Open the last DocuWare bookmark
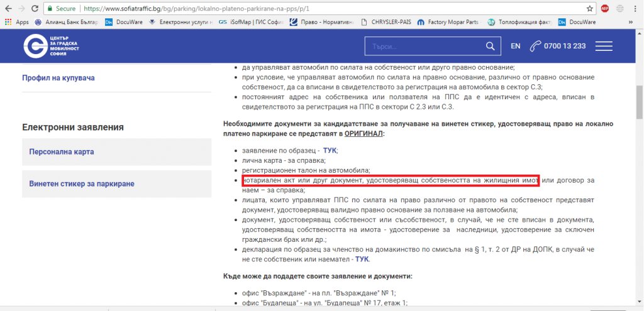The width and height of the screenshot is (644, 311). pyautogui.click(x=577, y=22)
